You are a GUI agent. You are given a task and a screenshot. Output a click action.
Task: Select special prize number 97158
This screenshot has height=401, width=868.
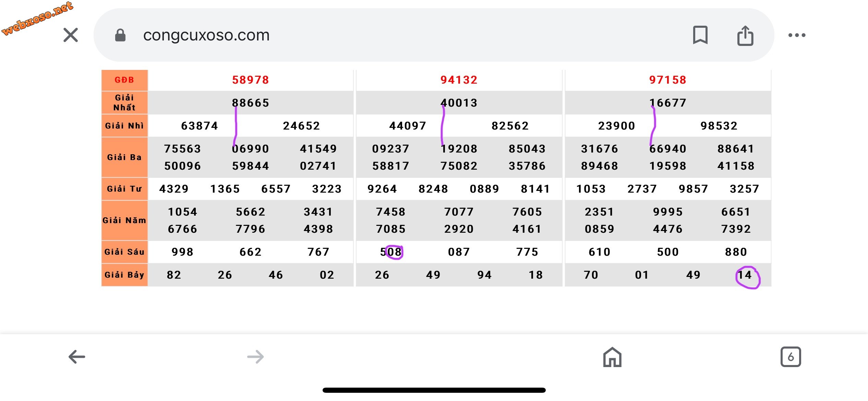[x=668, y=80]
